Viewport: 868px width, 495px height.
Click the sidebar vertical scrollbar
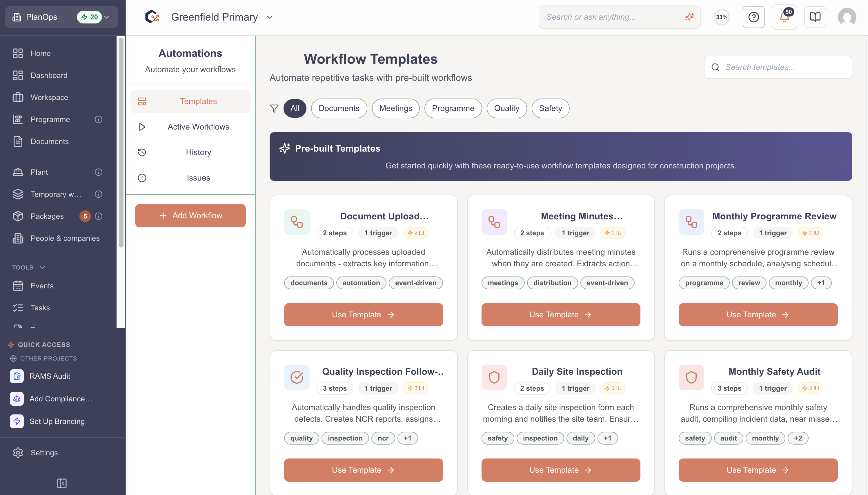121,143
